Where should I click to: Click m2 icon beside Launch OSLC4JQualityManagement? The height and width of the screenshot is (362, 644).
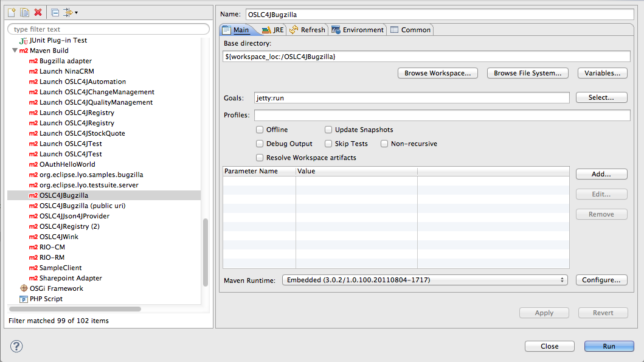33,102
